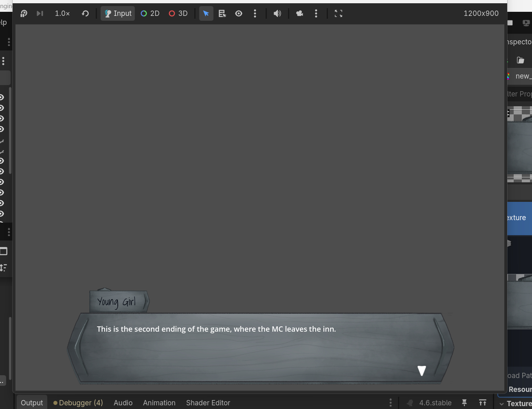Open the Shader Editor panel
The height and width of the screenshot is (409, 532).
208,402
